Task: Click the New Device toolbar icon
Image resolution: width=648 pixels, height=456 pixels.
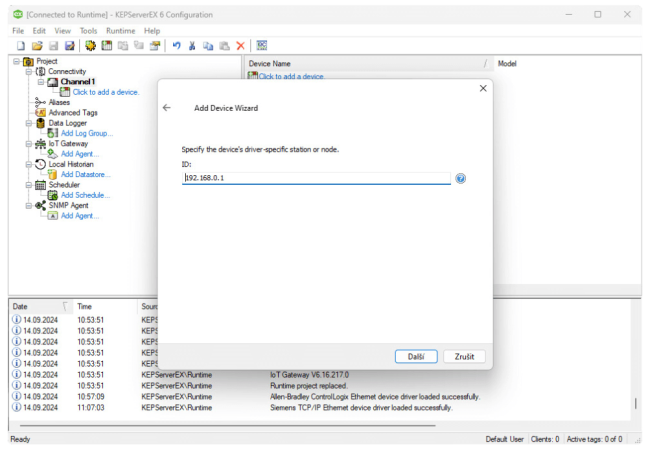Action: [107, 46]
